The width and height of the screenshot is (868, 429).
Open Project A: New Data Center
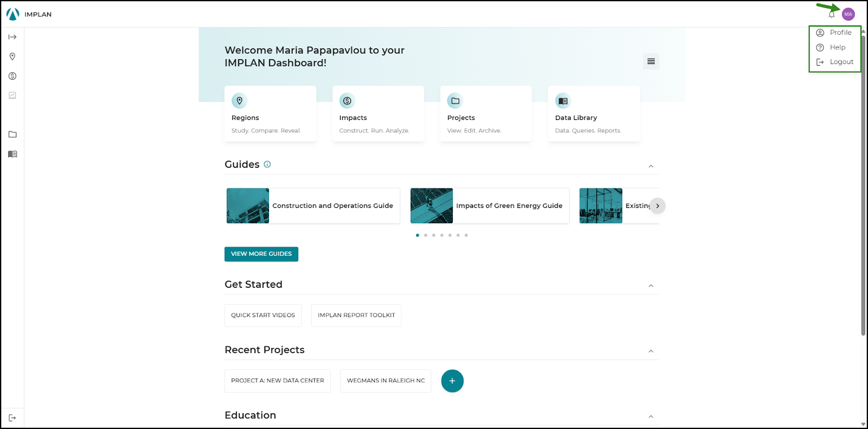tap(278, 381)
